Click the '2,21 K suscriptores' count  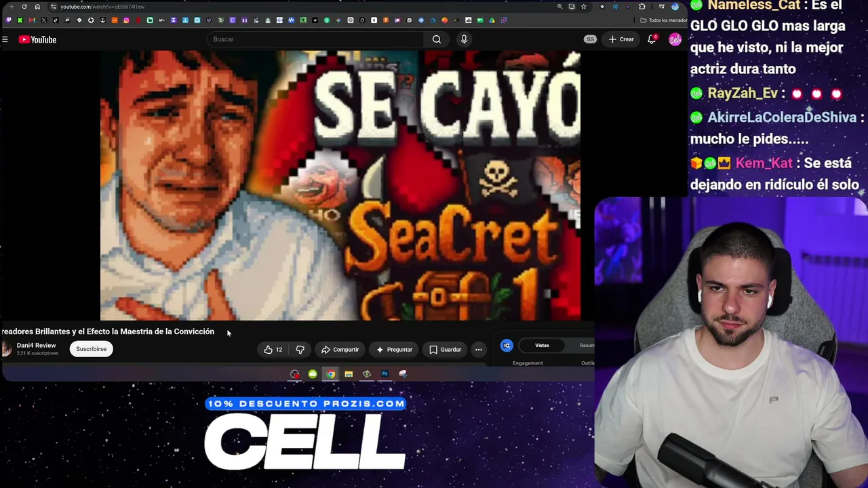click(x=37, y=353)
